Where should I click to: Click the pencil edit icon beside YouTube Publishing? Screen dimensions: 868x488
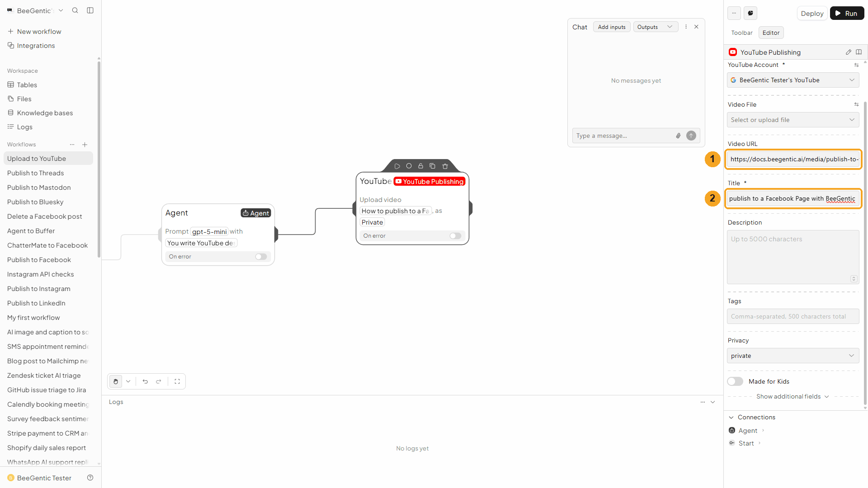tap(849, 52)
